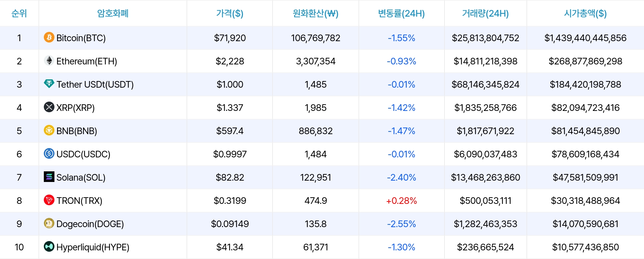Select the Ethereum(ETH) name text
Screen dimensions: 644x259
coord(87,61)
